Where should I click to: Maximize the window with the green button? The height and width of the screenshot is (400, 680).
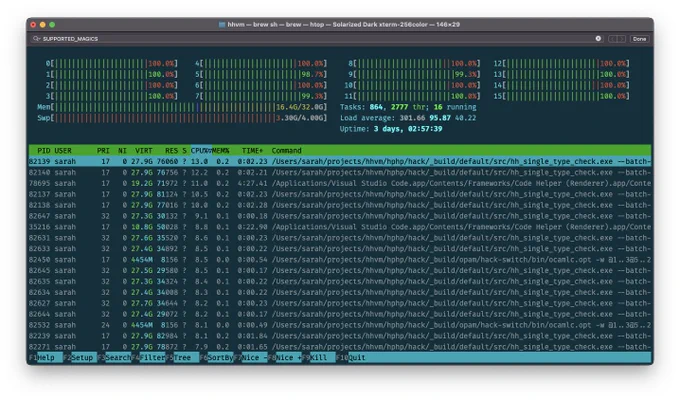point(52,25)
